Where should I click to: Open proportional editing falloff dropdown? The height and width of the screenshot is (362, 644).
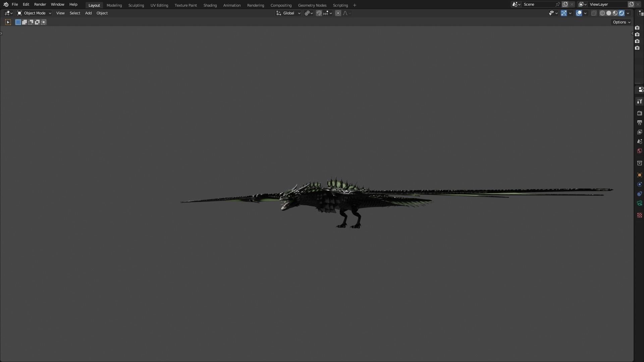(347, 13)
